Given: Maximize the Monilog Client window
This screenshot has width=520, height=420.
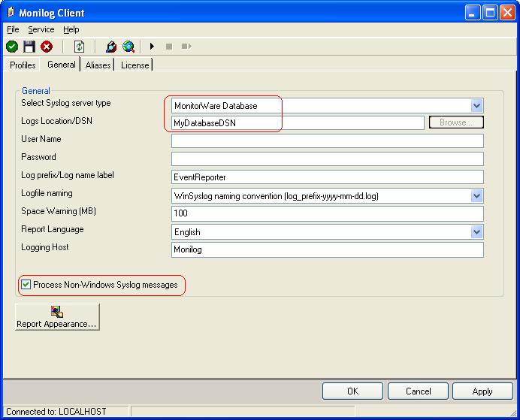Looking at the screenshot, I should [490, 13].
